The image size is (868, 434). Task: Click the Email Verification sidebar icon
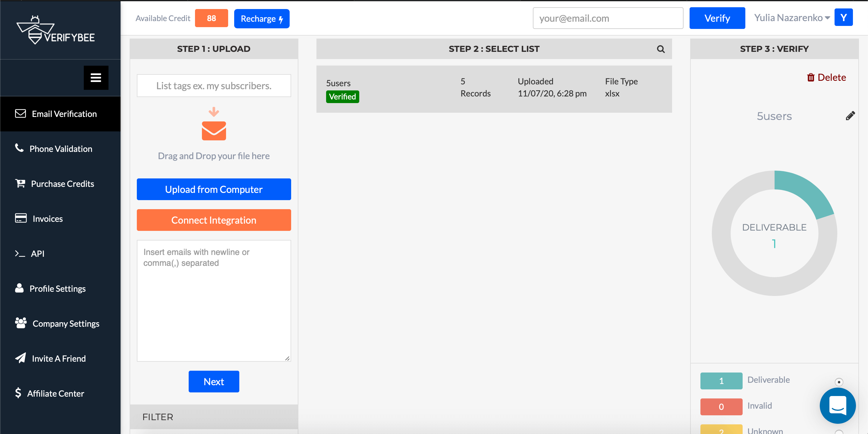click(20, 113)
